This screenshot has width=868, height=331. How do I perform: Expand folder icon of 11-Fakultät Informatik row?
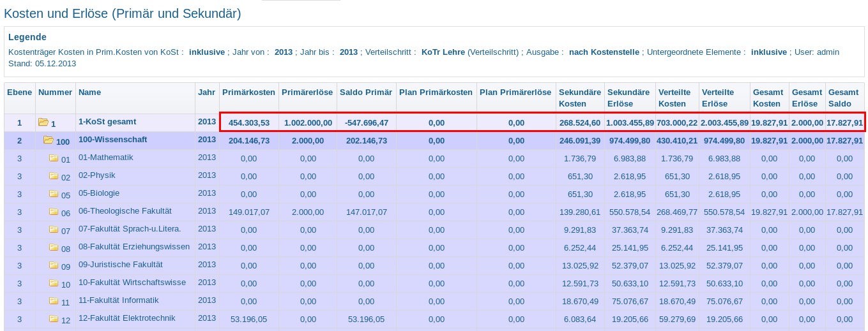pyautogui.click(x=54, y=300)
